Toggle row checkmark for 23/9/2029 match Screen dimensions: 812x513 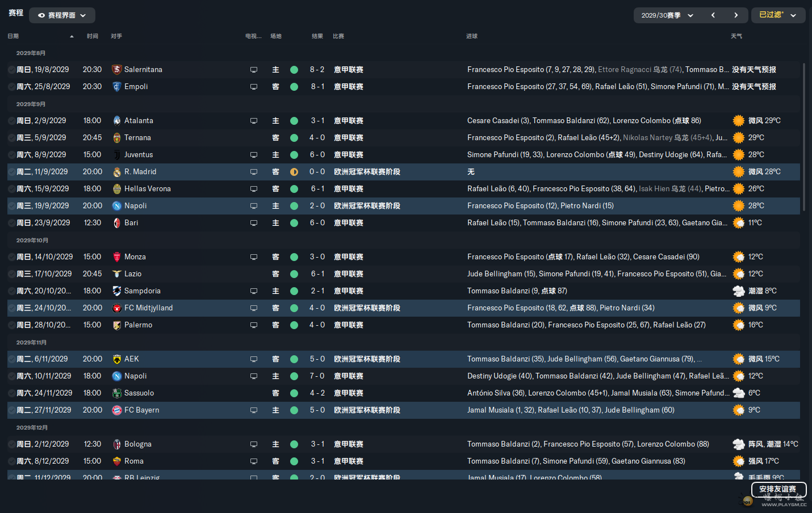pos(12,223)
